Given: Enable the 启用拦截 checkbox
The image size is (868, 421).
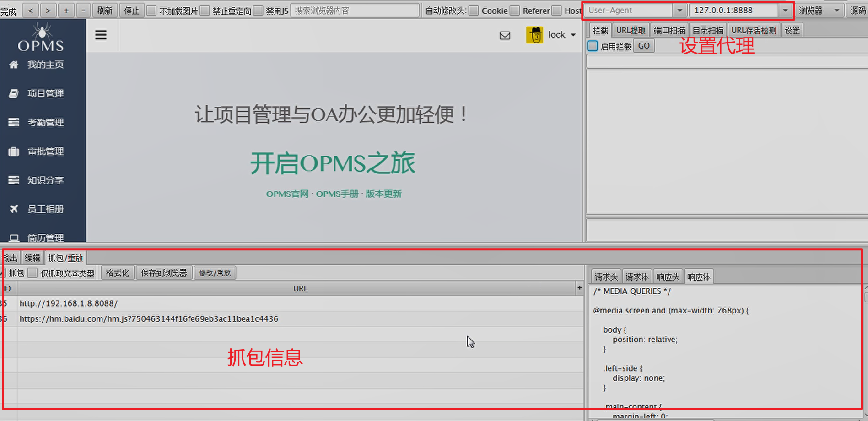Looking at the screenshot, I should click(593, 46).
